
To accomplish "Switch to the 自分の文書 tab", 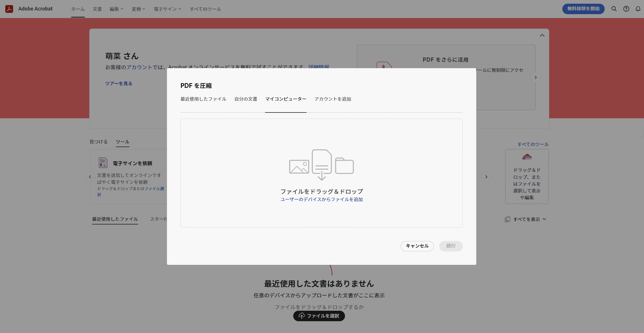I will pyautogui.click(x=246, y=99).
